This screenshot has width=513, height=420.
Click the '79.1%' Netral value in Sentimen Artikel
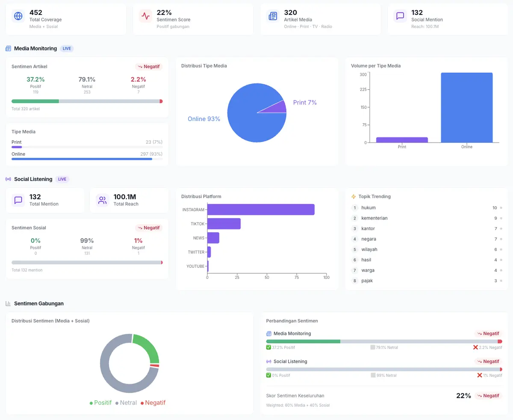87,80
